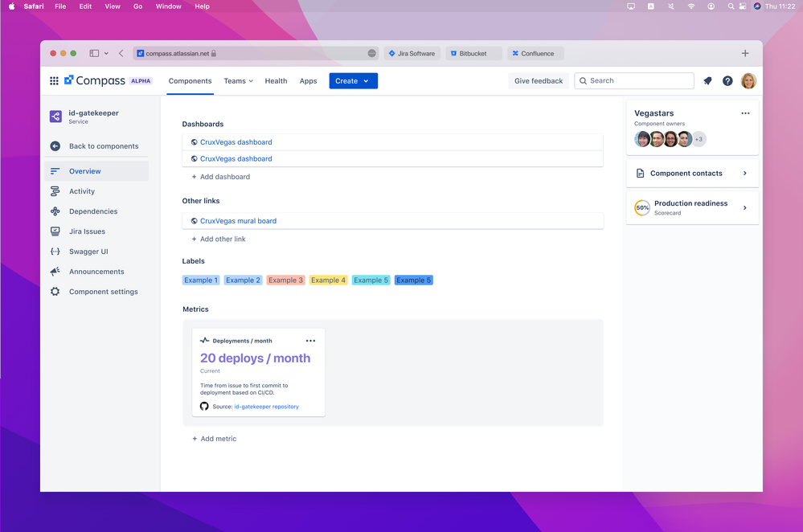Click the Give feedback button
The height and width of the screenshot is (532, 803).
pyautogui.click(x=539, y=81)
